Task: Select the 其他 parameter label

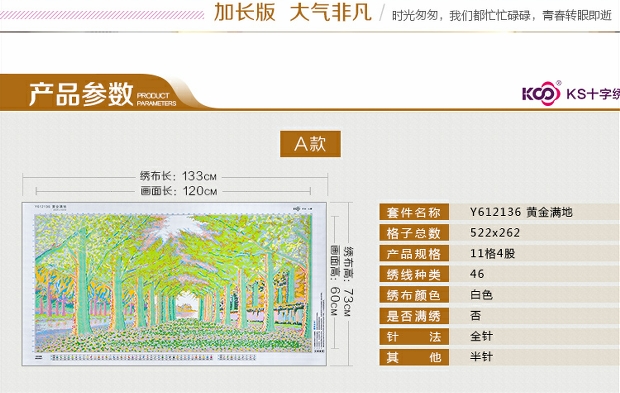Action: (x=414, y=357)
